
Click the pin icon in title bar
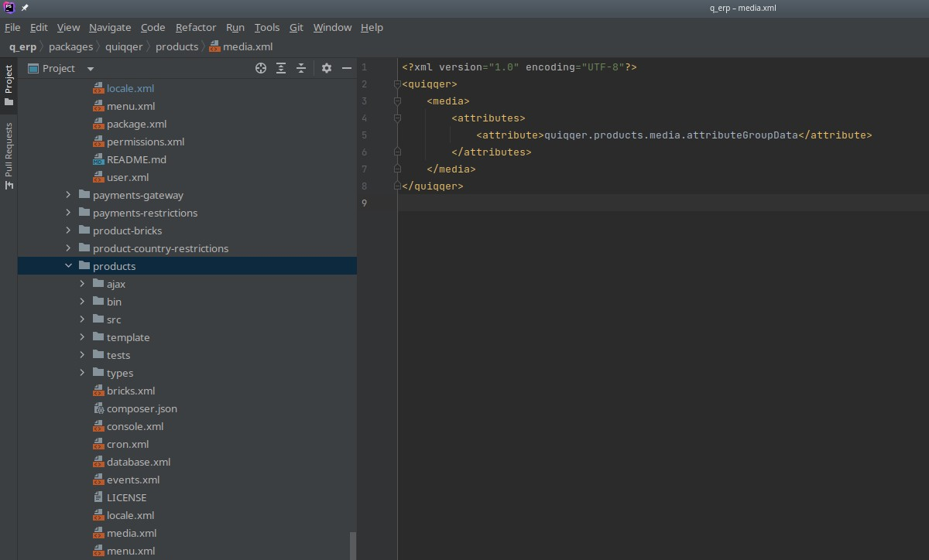pyautogui.click(x=25, y=8)
